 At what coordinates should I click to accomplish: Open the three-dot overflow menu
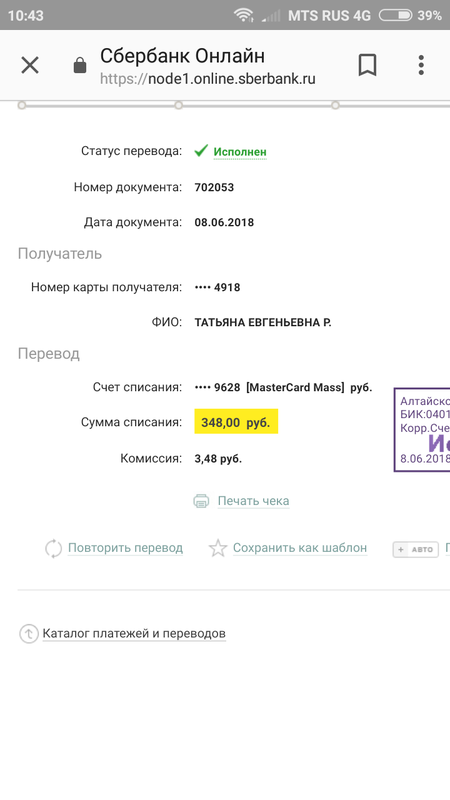421,65
